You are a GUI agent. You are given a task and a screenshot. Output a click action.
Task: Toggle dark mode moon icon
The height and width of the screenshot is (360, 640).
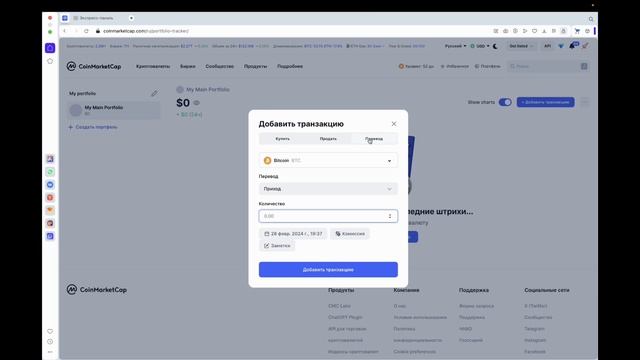(495, 46)
